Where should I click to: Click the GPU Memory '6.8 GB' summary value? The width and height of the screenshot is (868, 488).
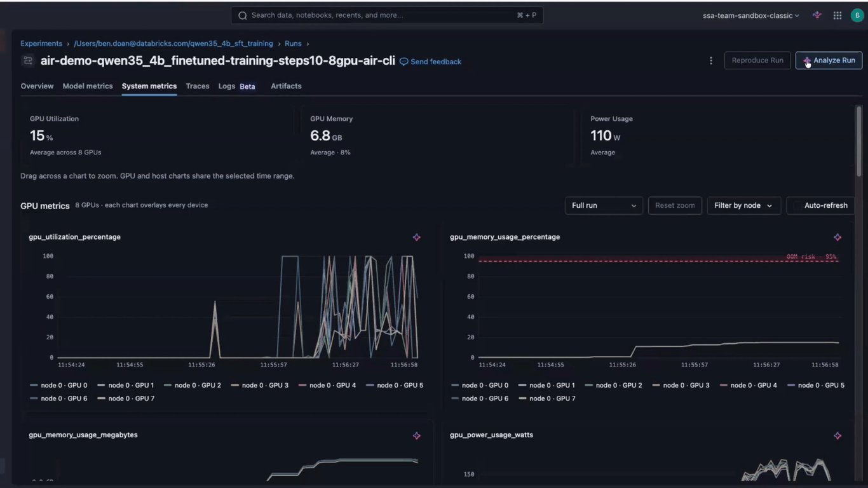pyautogui.click(x=327, y=135)
